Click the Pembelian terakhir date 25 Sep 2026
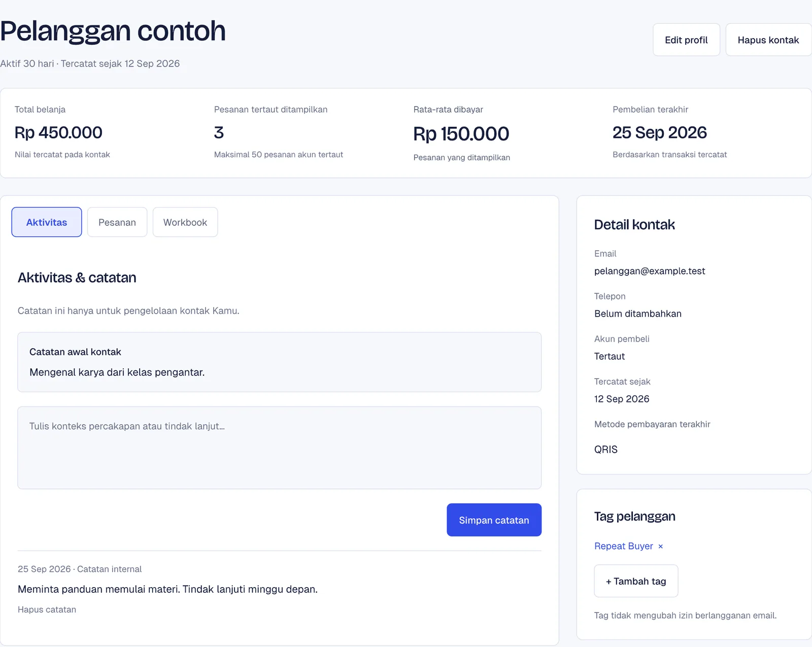Viewport: 812px width, 647px height. (x=659, y=132)
